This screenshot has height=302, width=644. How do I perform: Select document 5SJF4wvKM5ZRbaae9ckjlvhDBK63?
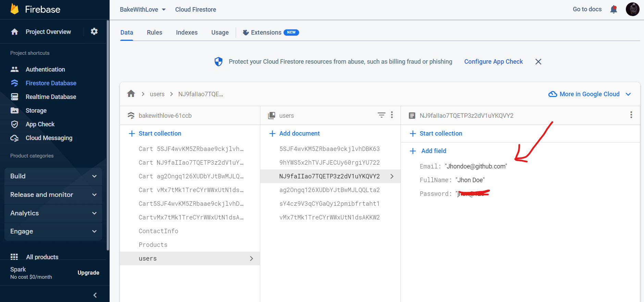coord(330,149)
